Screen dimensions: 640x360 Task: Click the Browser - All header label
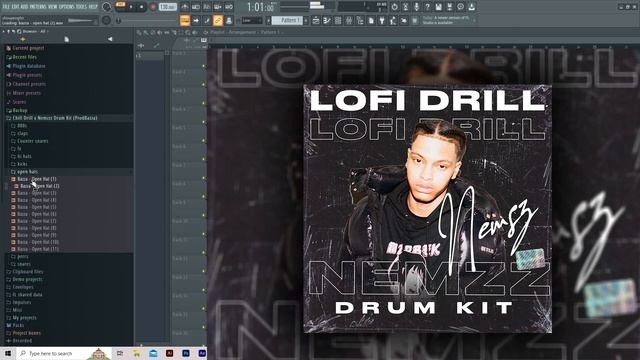pos(35,31)
